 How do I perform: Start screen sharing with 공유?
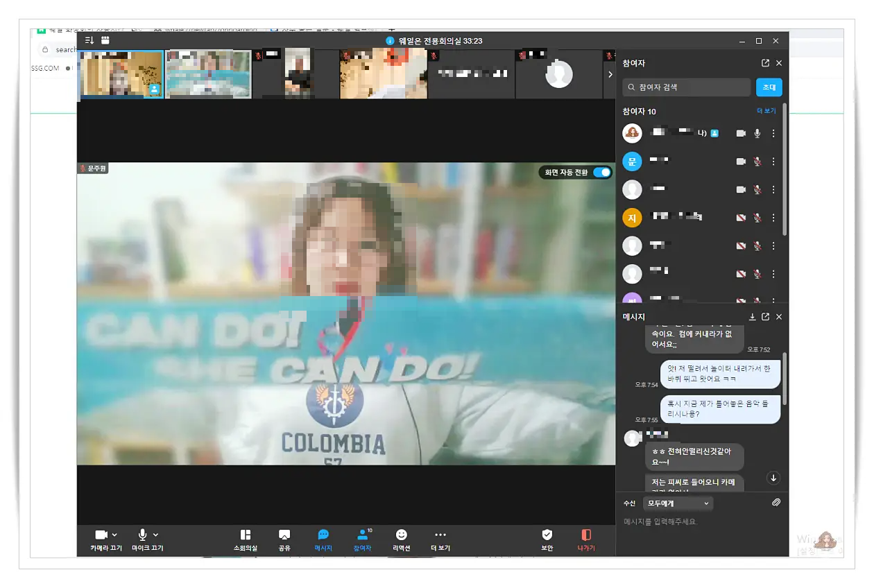[x=284, y=540]
